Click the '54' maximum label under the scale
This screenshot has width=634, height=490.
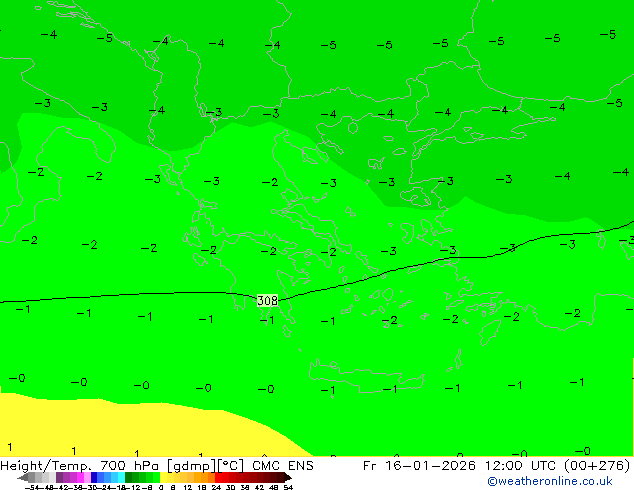click(288, 487)
